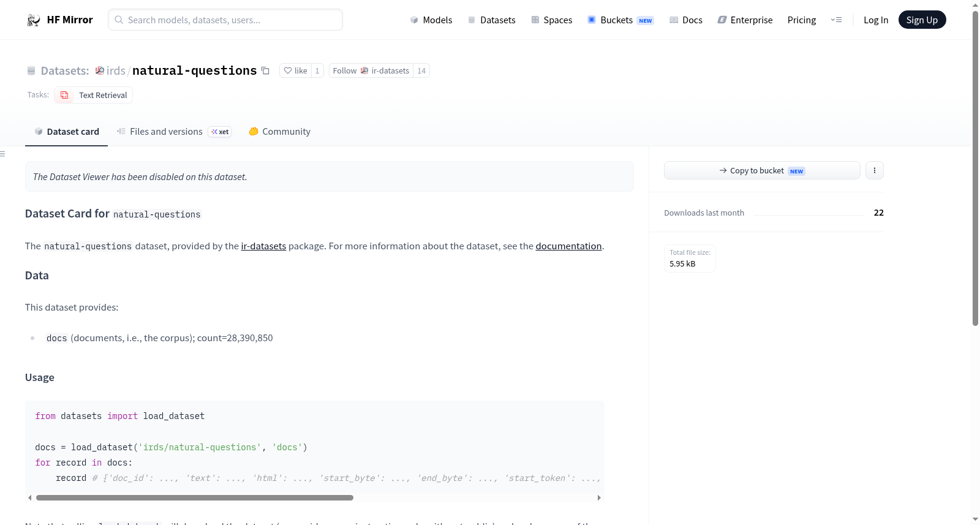This screenshot has height=525, width=980.
Task: Like the dataset via heart button
Action: pos(296,70)
